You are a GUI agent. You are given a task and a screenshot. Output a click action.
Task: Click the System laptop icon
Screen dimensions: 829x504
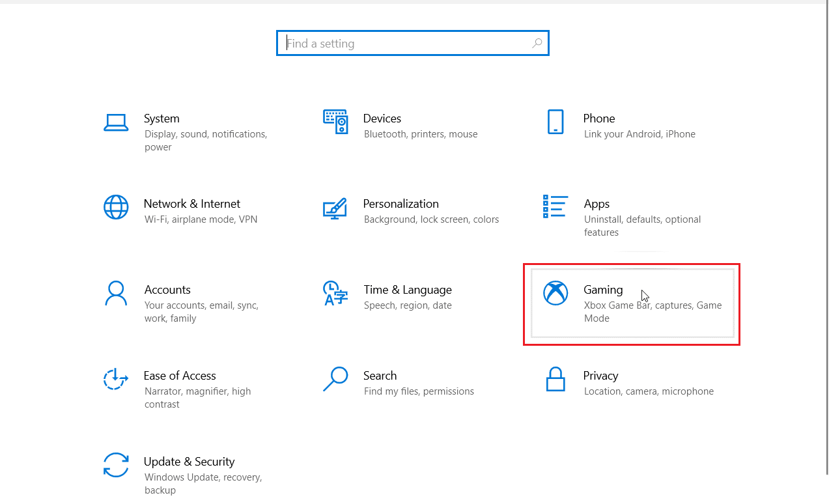point(116,122)
